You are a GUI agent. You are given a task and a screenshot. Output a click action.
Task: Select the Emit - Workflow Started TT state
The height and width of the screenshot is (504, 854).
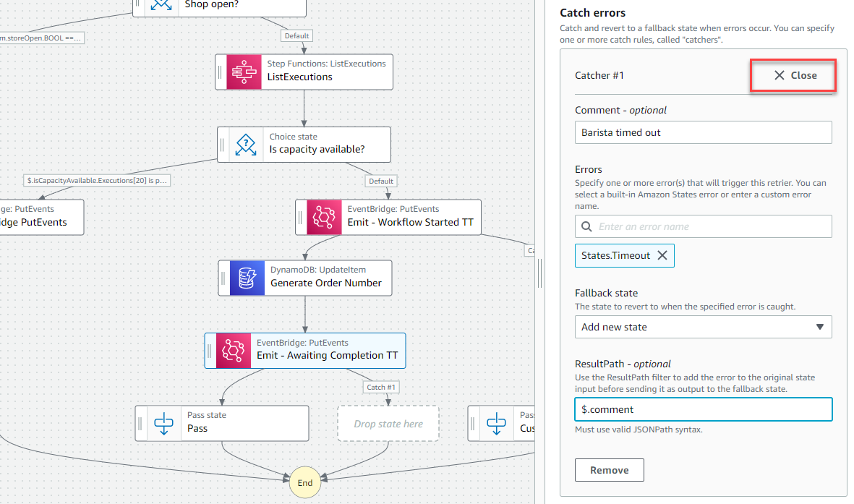point(388,218)
